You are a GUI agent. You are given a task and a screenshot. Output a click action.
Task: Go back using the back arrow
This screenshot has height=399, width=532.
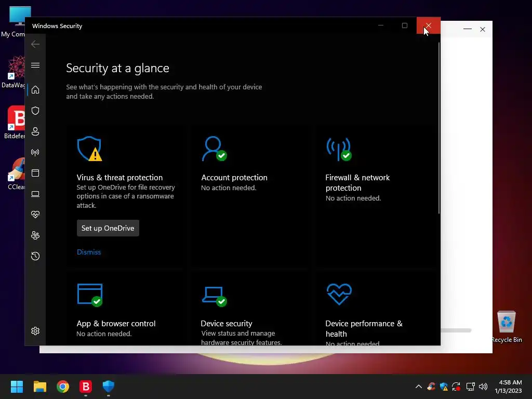coord(35,44)
